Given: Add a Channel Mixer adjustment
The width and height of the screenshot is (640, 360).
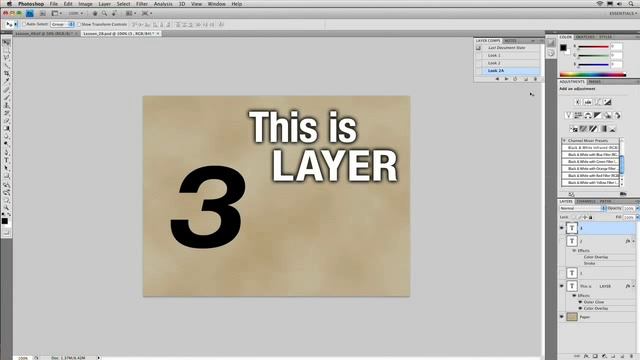Looking at the screenshot, I should click(617, 116).
